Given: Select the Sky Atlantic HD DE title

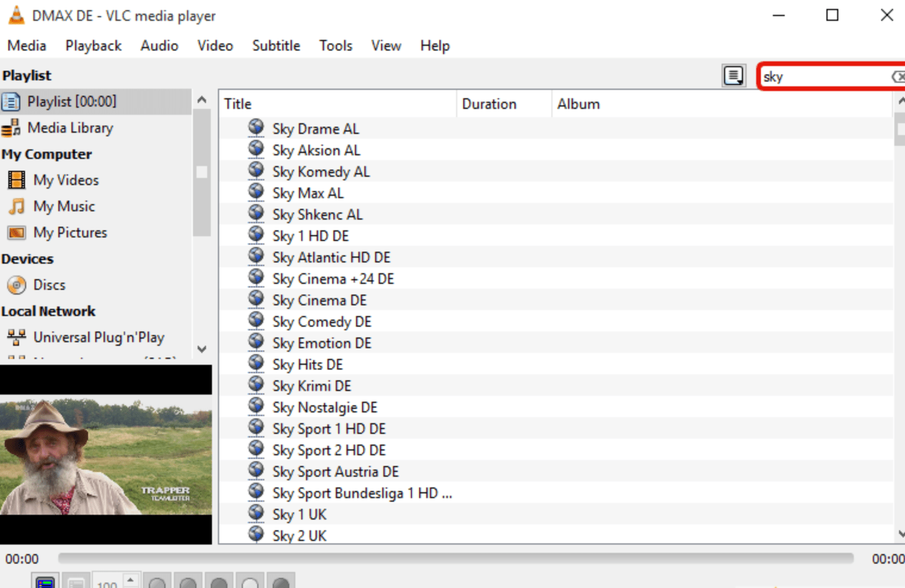Looking at the screenshot, I should click(x=332, y=258).
